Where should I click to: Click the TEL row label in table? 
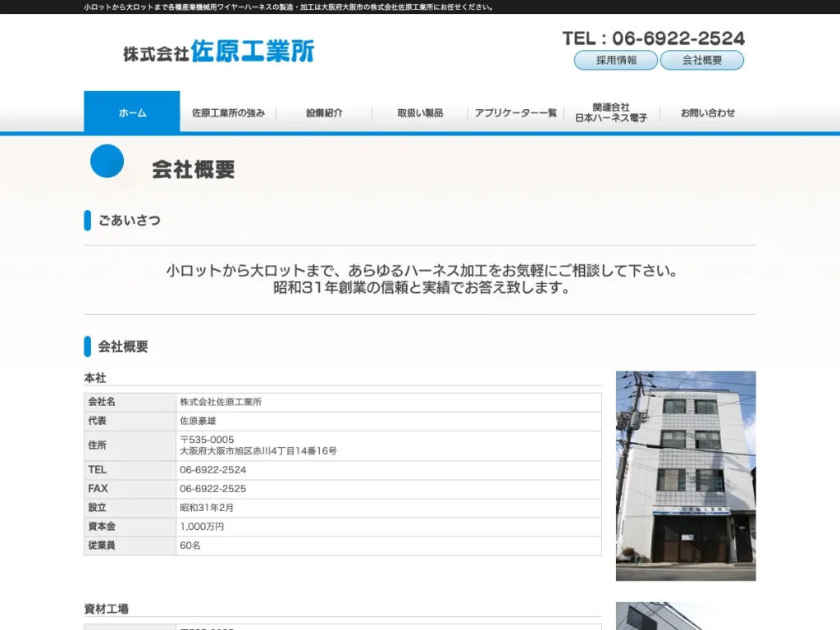click(98, 470)
